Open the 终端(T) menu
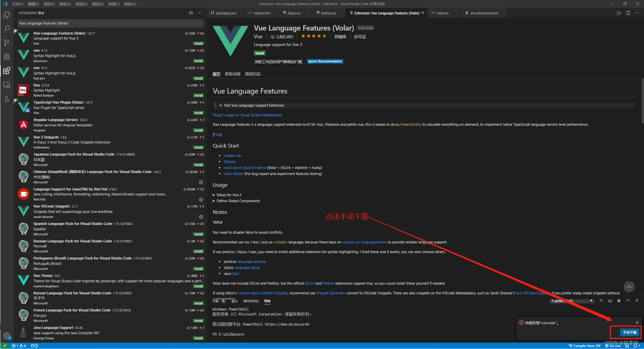 pos(114,4)
